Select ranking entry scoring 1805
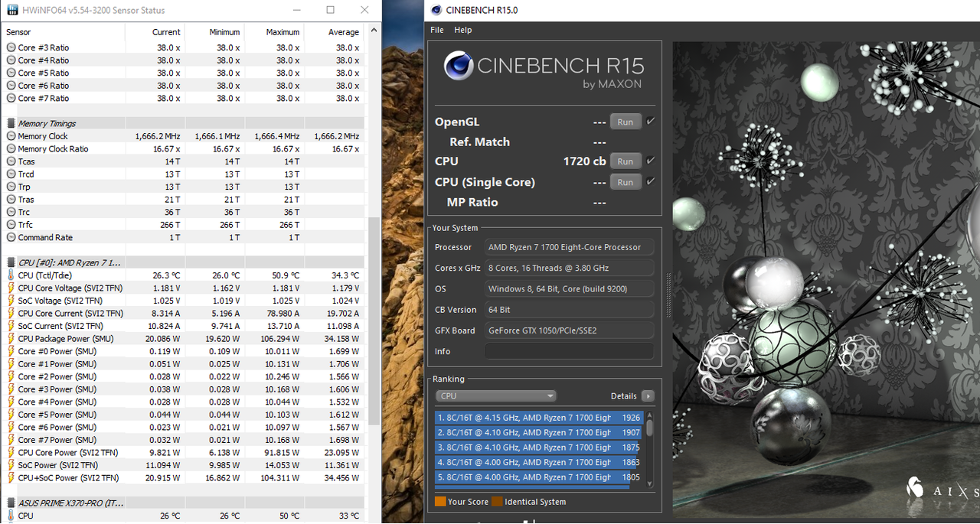Viewport: 980px width, 524px height. [x=539, y=477]
